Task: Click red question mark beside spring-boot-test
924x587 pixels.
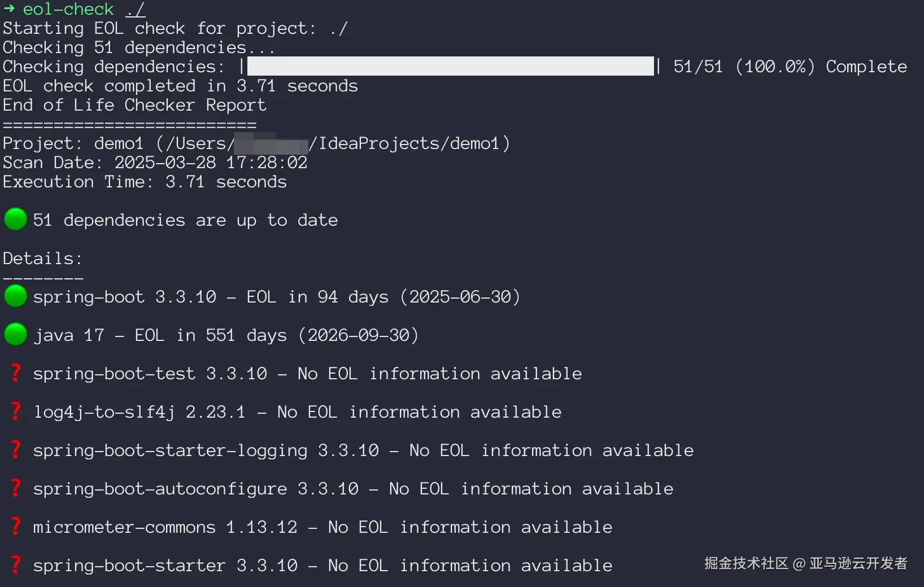Action: pyautogui.click(x=16, y=373)
